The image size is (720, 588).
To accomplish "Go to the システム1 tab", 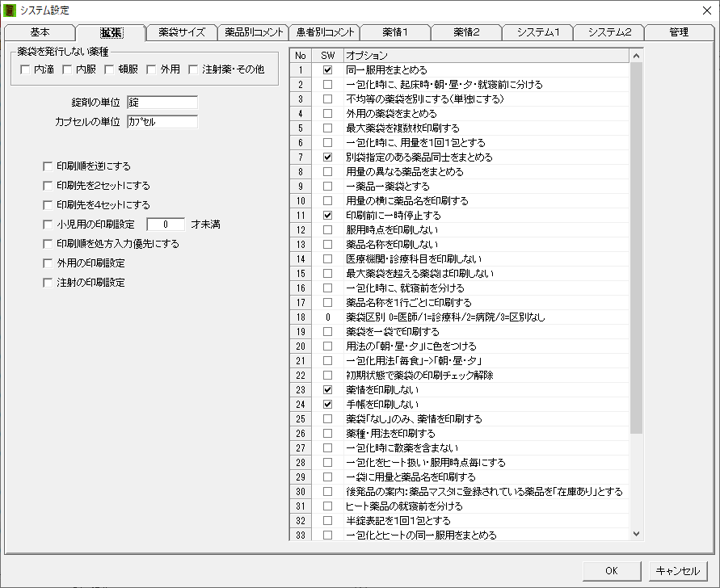I will 537,32.
